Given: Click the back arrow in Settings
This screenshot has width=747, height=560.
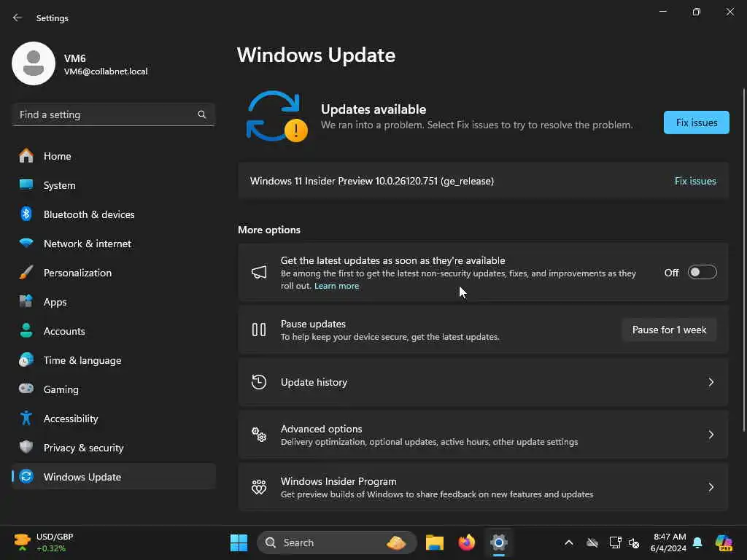Looking at the screenshot, I should 18,17.
